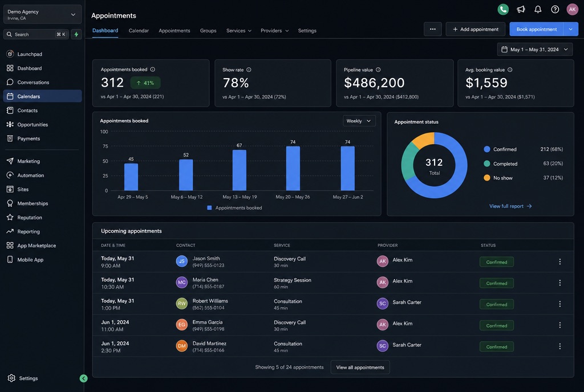Image resolution: width=584 pixels, height=392 pixels.
Task: Open the Reputation star icon in sidebar
Action: pyautogui.click(x=10, y=217)
